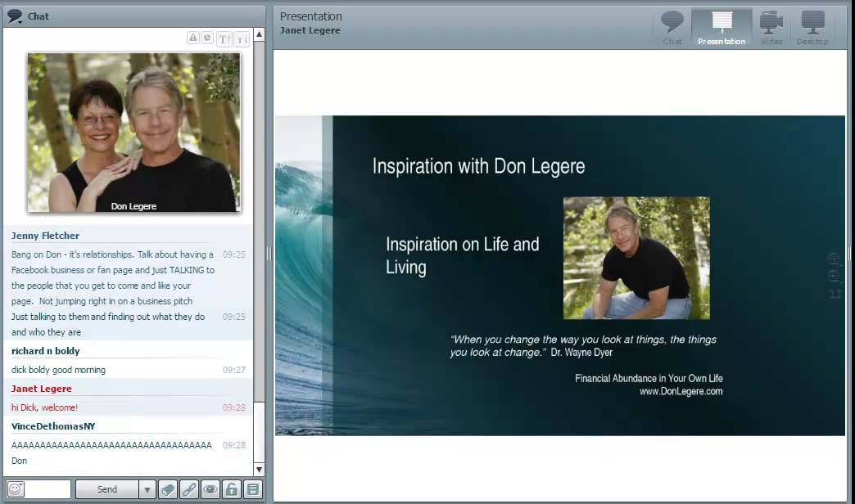855x504 pixels.
Task: Click the chain link icon in chat toolbar
Action: click(189, 489)
